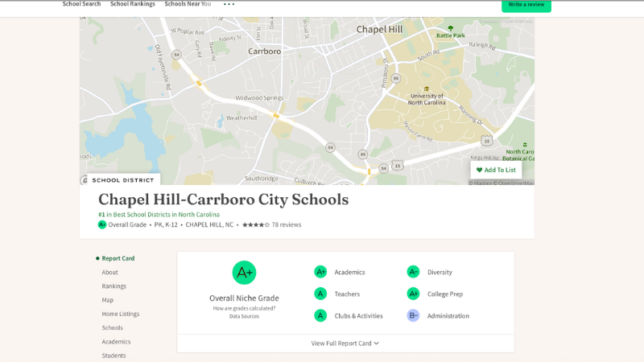
Task: Click the Southbridge map label
Action: point(261,179)
